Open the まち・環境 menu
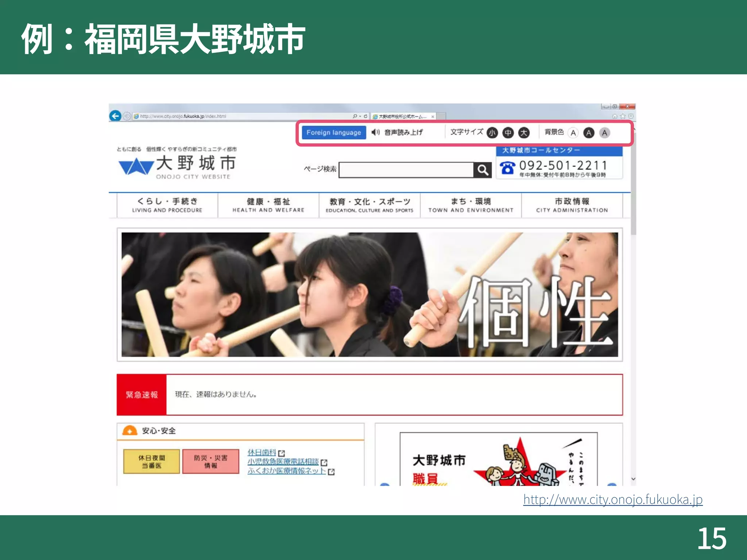 pos(471,205)
